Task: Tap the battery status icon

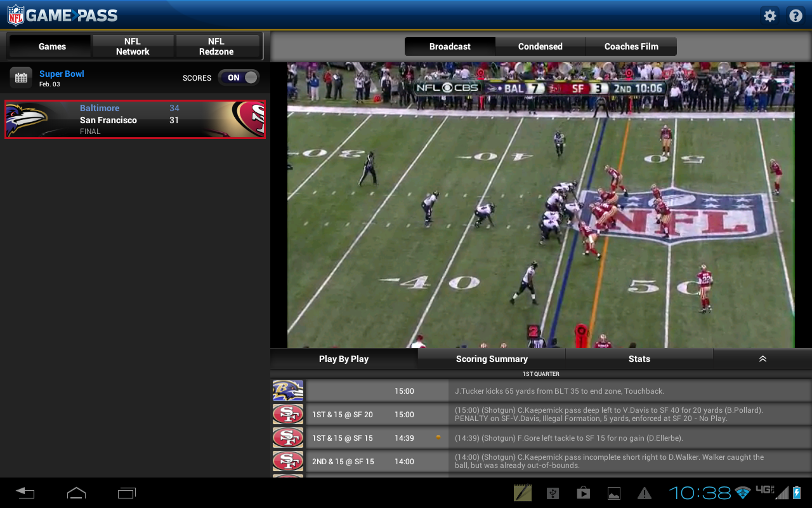Action: pos(797,493)
